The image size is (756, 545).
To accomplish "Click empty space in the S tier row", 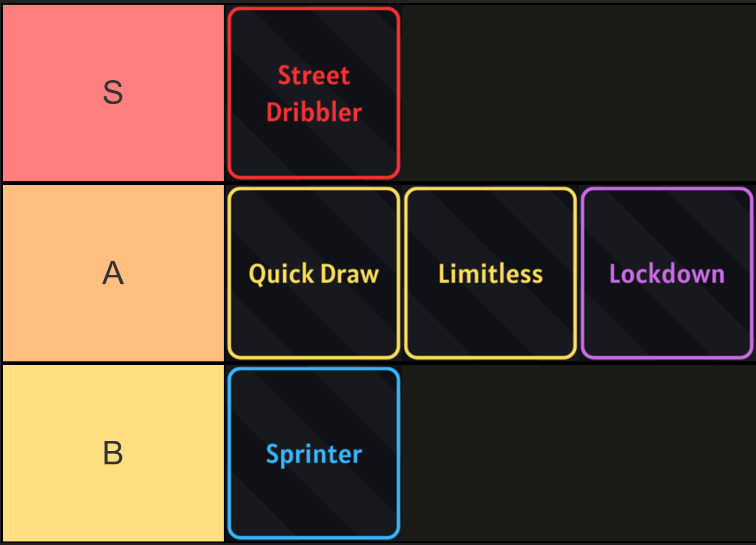I will 577,93.
